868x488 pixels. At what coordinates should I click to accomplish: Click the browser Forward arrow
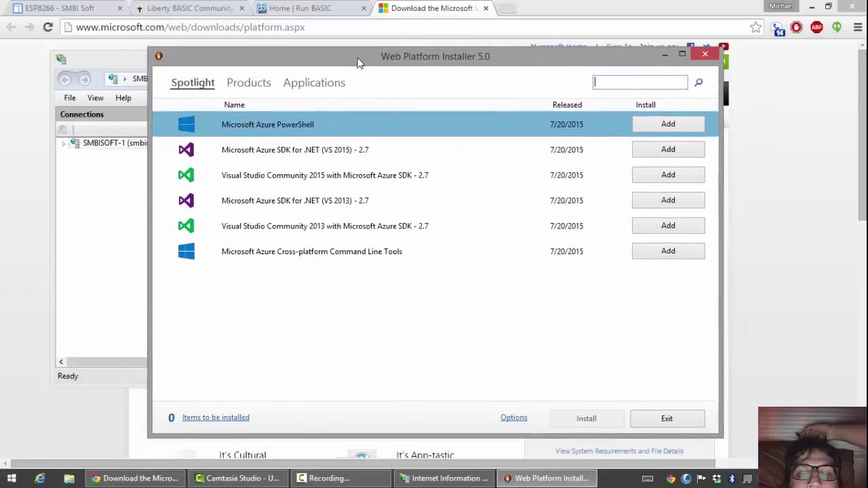coord(29,27)
